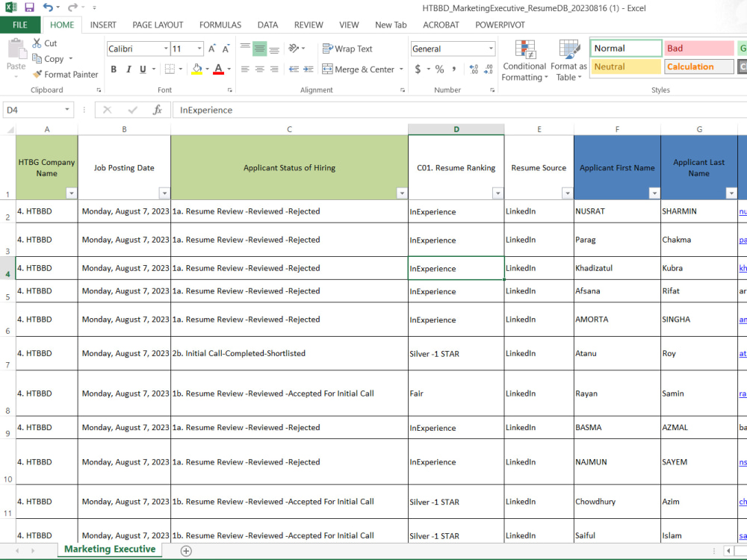Select the Marketing Executive sheet tab
The image size is (747, 560).
[110, 549]
